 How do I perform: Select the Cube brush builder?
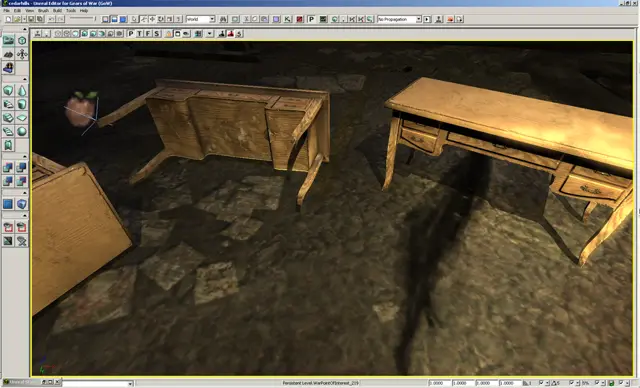[x=8, y=90]
